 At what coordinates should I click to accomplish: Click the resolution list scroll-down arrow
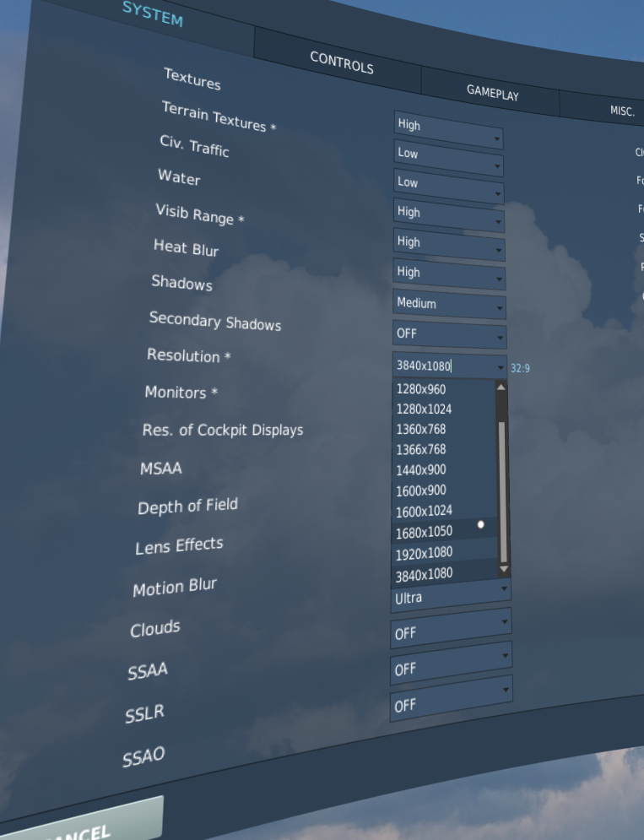pyautogui.click(x=504, y=569)
